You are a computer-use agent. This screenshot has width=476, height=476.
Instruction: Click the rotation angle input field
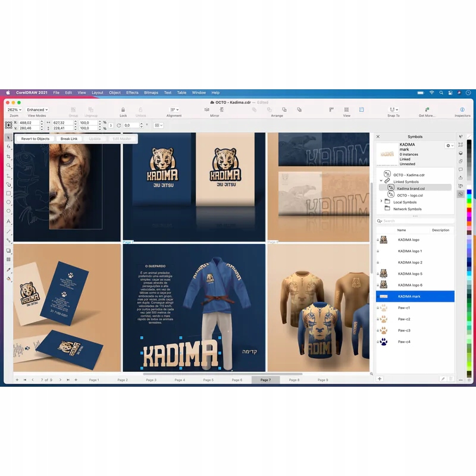(131, 125)
